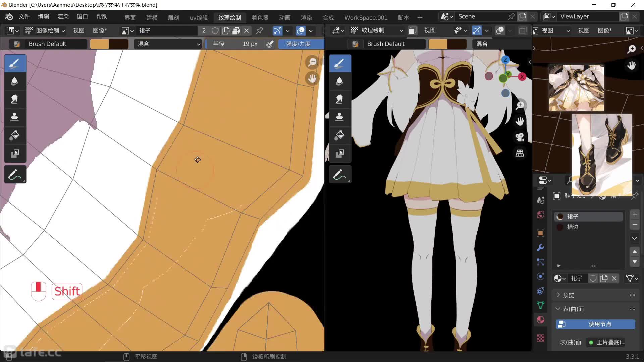Open material slot specials dropdown arrow
The height and width of the screenshot is (362, 644).
[x=635, y=238]
